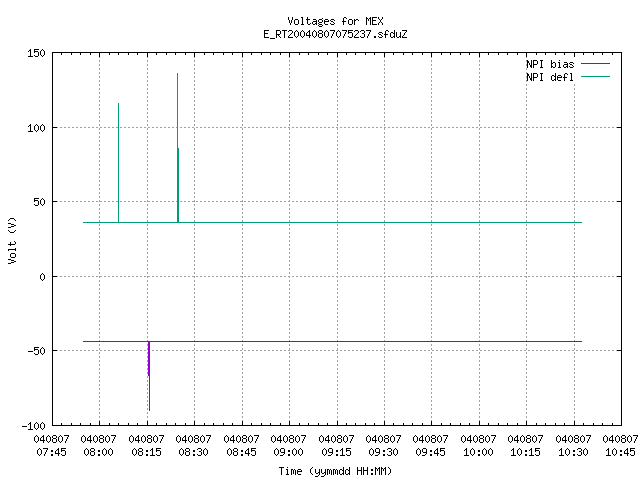Screen dimensions: 640x480
Task: Click the x-axis time label 10:00
Action: tap(478, 452)
